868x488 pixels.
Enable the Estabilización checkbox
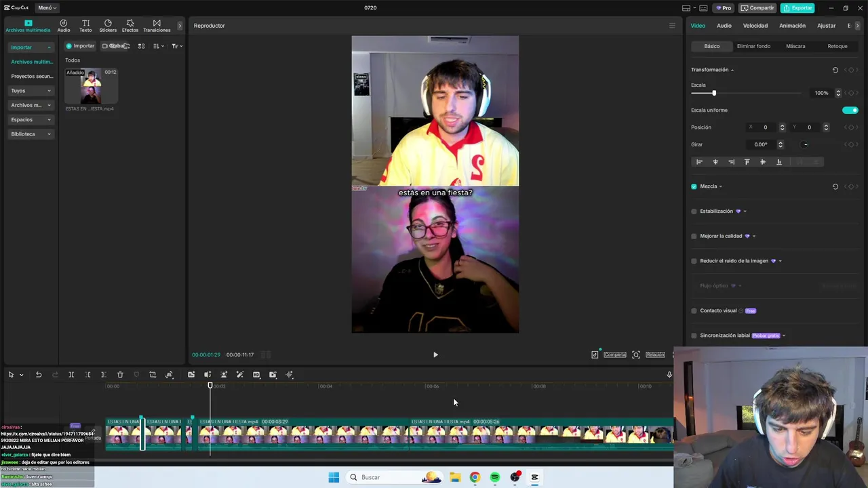tap(694, 211)
